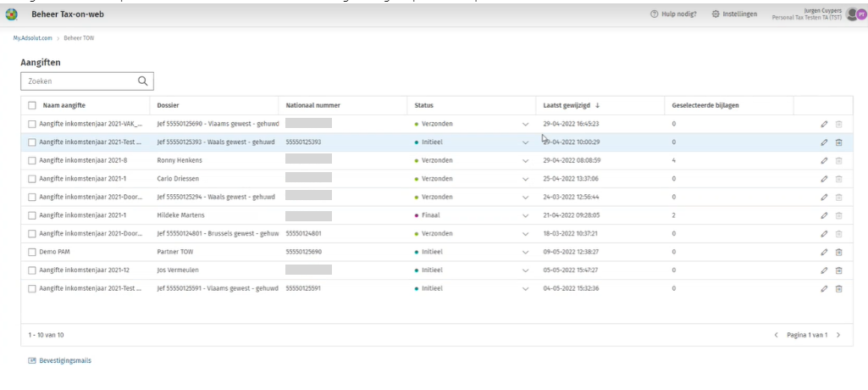The image size is (868, 390).
Task: Click the Adsolut logo icon at top left
Action: tap(11, 14)
